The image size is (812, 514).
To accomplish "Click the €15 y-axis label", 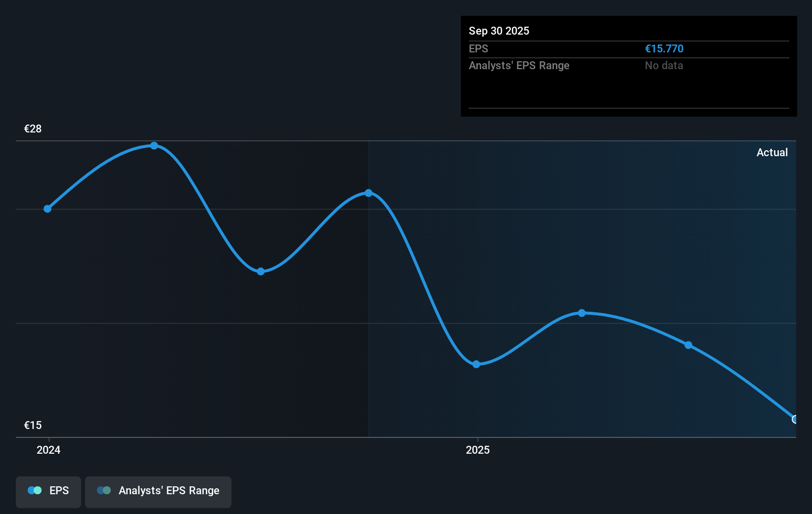I will click(x=33, y=425).
